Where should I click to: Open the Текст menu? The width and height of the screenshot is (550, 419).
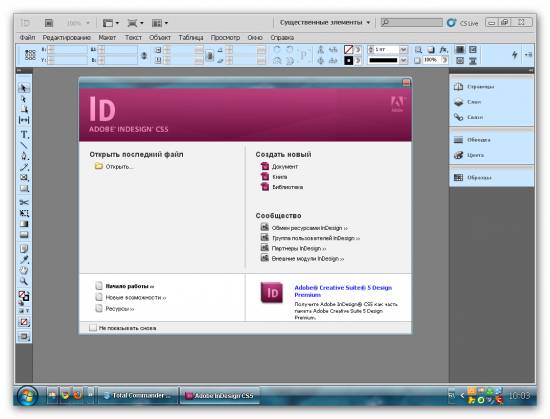133,38
